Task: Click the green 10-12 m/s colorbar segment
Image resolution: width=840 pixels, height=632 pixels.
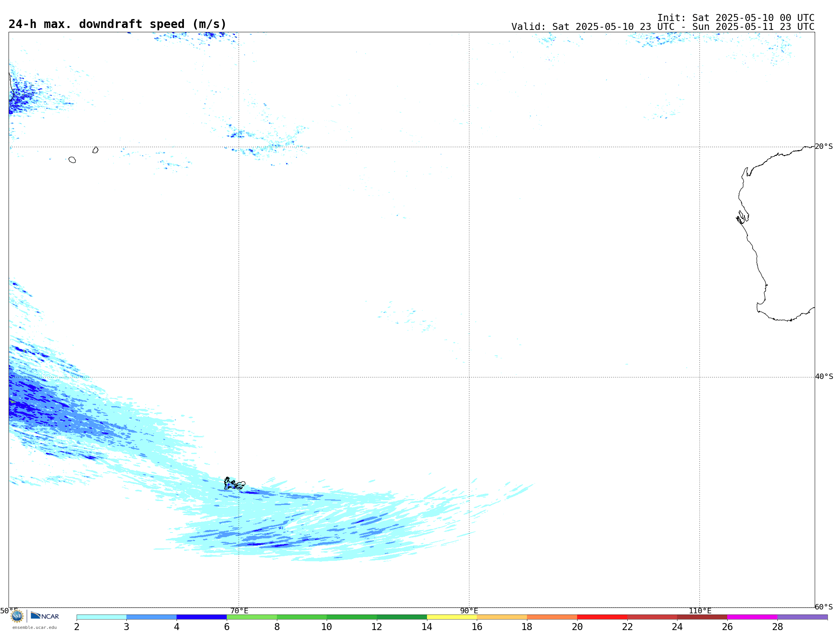Action: point(352,617)
